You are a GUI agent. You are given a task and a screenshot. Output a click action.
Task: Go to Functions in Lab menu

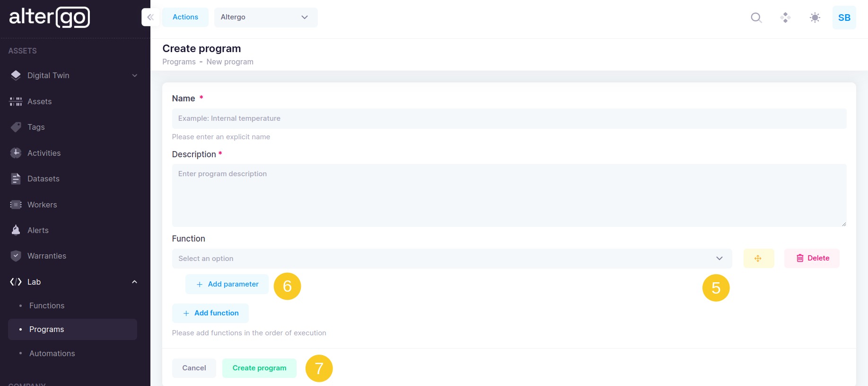pos(47,305)
